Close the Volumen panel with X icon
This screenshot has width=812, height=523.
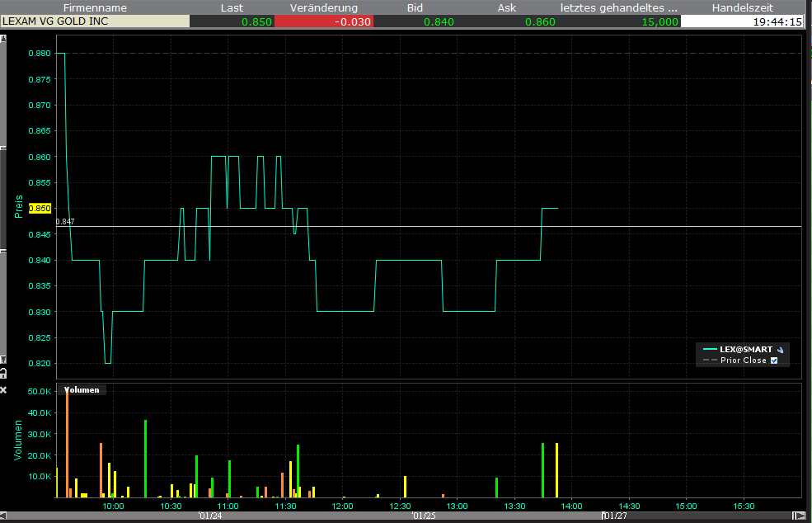pyautogui.click(x=3, y=389)
